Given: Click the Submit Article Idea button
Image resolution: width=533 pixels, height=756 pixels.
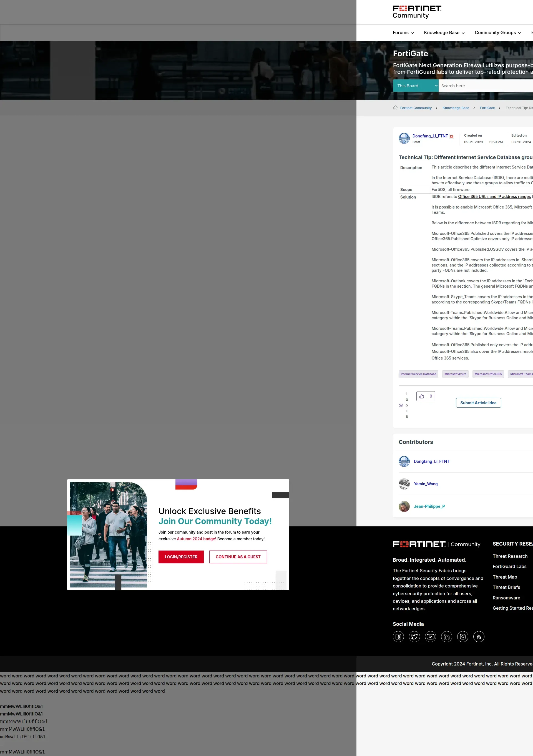Looking at the screenshot, I should pyautogui.click(x=478, y=403).
